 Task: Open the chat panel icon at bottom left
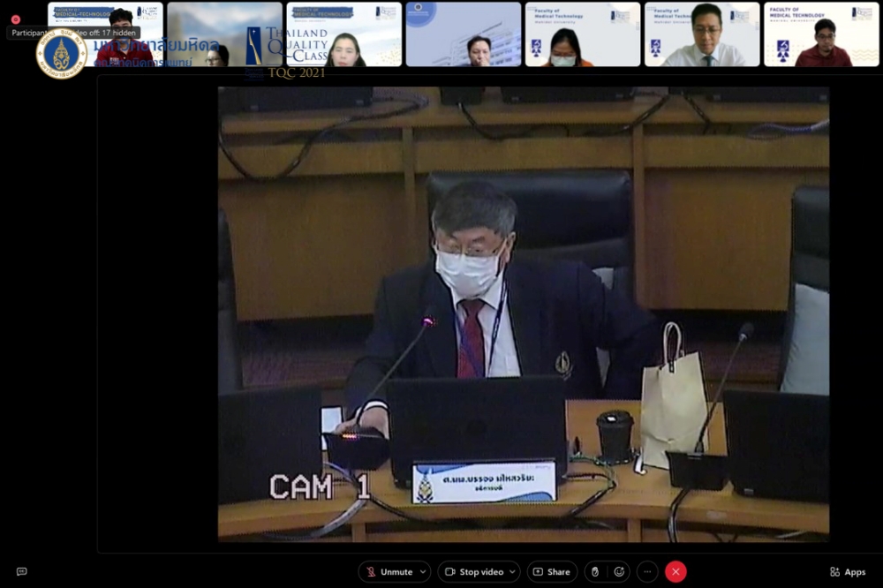coord(22,572)
